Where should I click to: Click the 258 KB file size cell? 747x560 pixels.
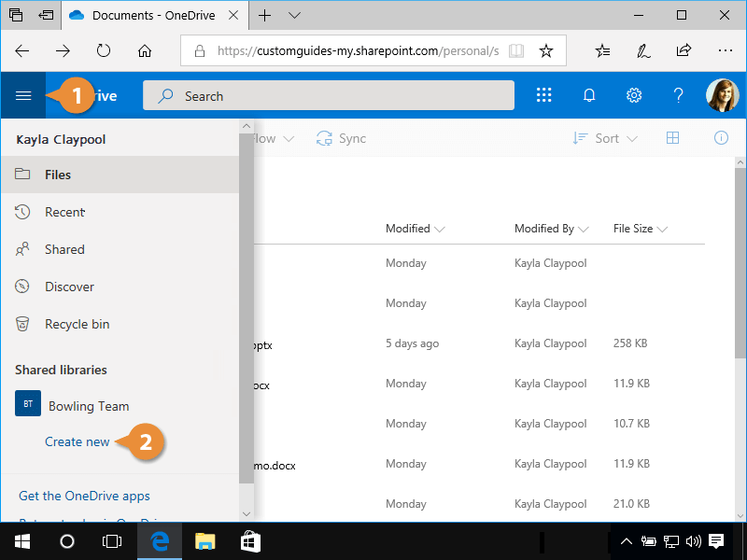(x=629, y=343)
